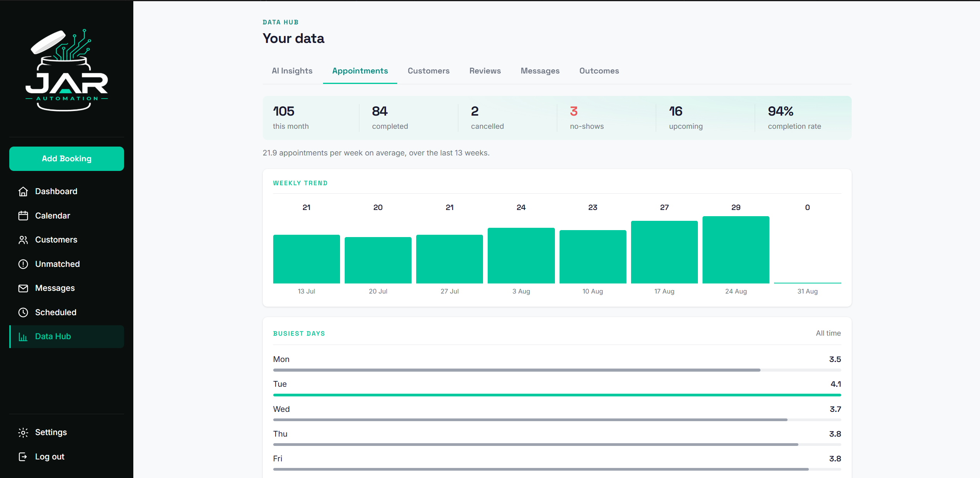Click the Log out label
Screen dimensions: 980x478
pos(50,457)
